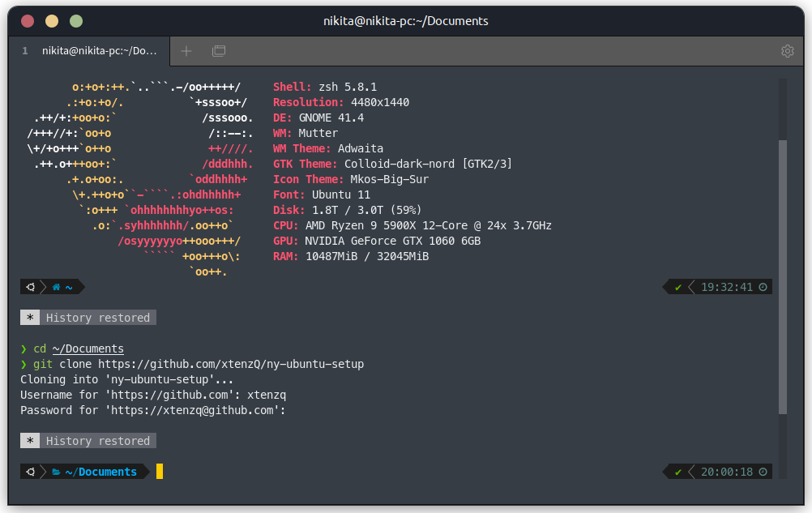Click the GPU NVIDIA GeForce GTX 1060 line
The width and height of the screenshot is (812, 513).
tap(377, 241)
